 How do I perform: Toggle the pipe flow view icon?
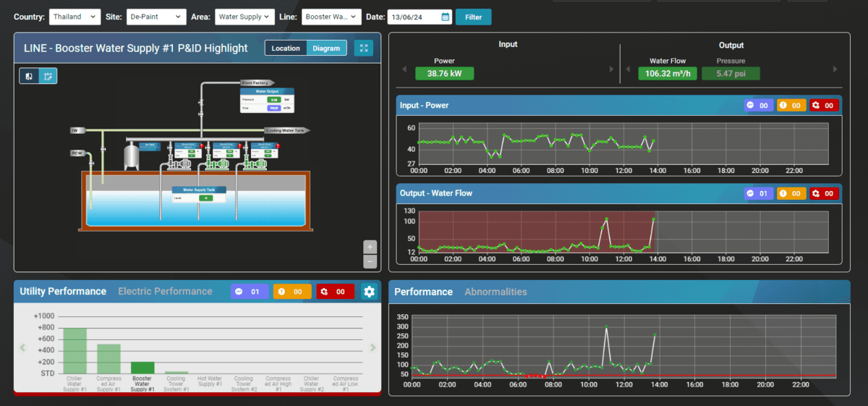pos(48,76)
